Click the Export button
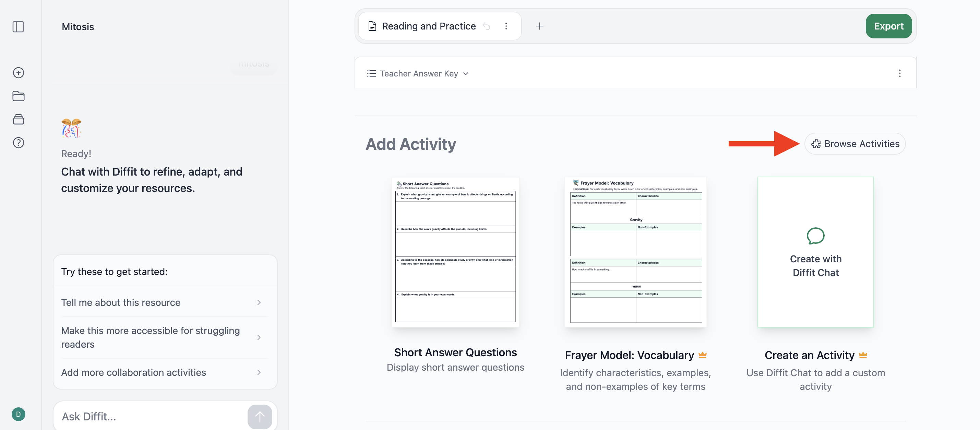The image size is (980, 430). pyautogui.click(x=889, y=26)
